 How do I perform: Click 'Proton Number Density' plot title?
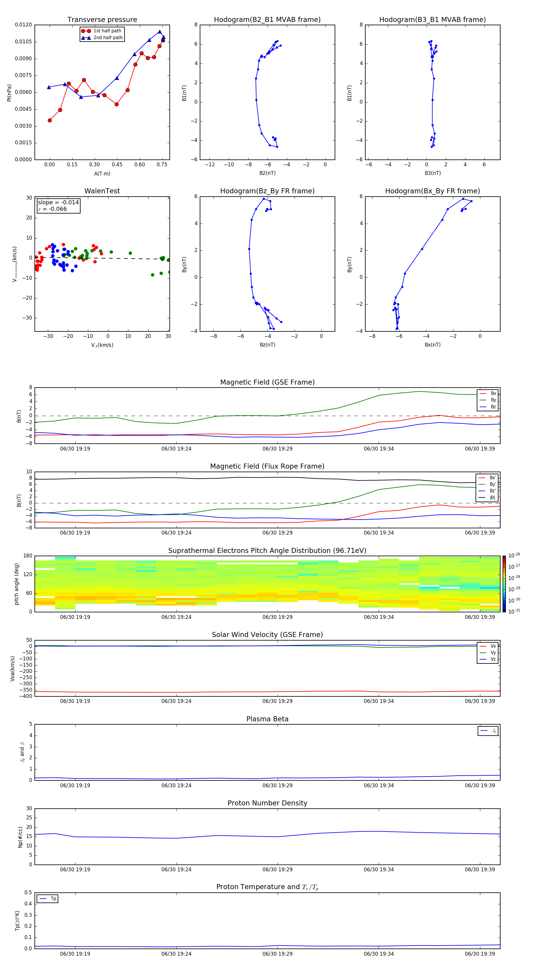point(267,804)
